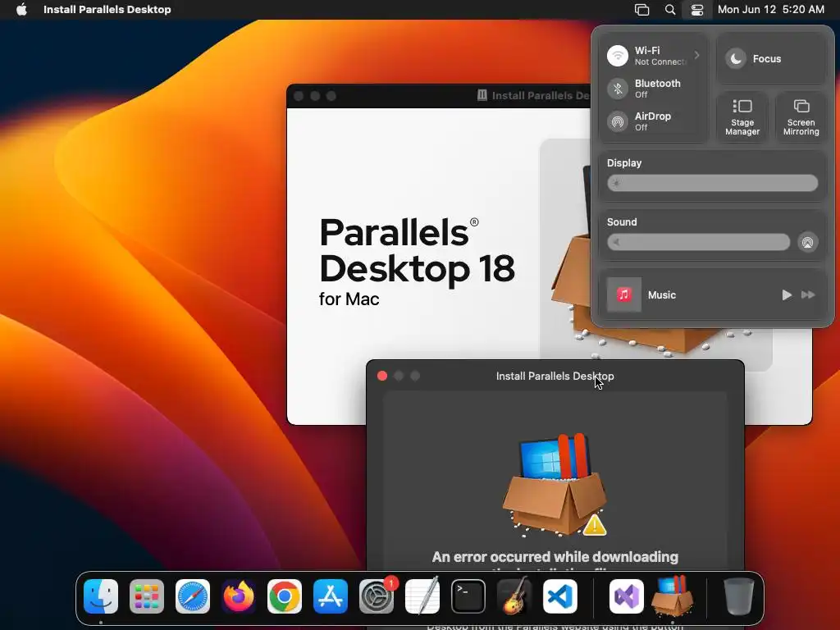Open Screen Mirroring options
Viewport: 840px width, 630px height.
[801, 116]
